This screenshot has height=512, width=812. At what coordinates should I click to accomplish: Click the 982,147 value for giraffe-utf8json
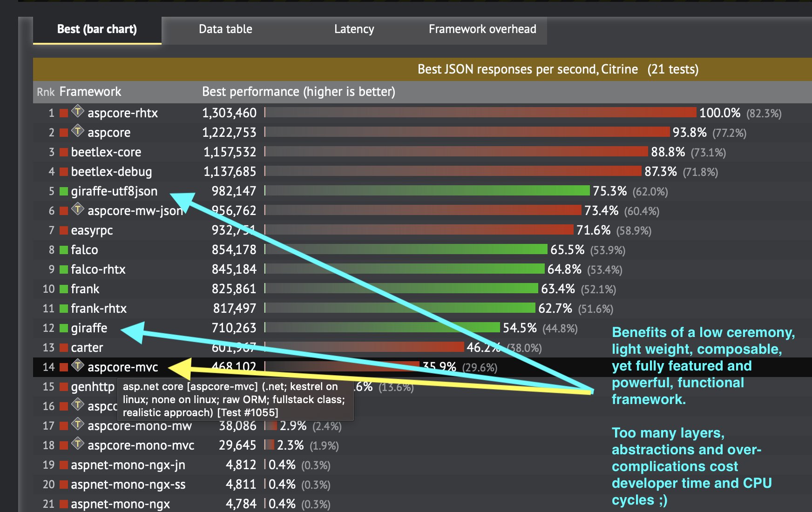[x=234, y=191]
